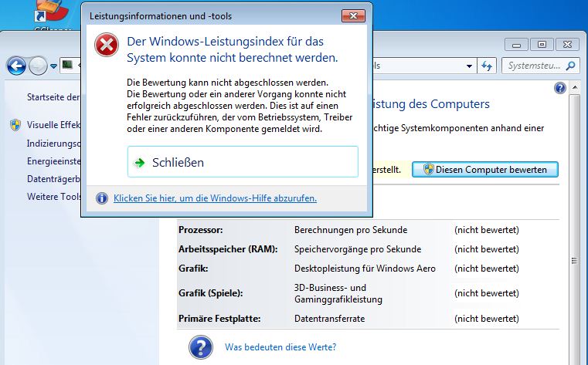Click the scroll up arrow of the window
Image resolution: width=588 pixels, height=365 pixels.
click(575, 88)
